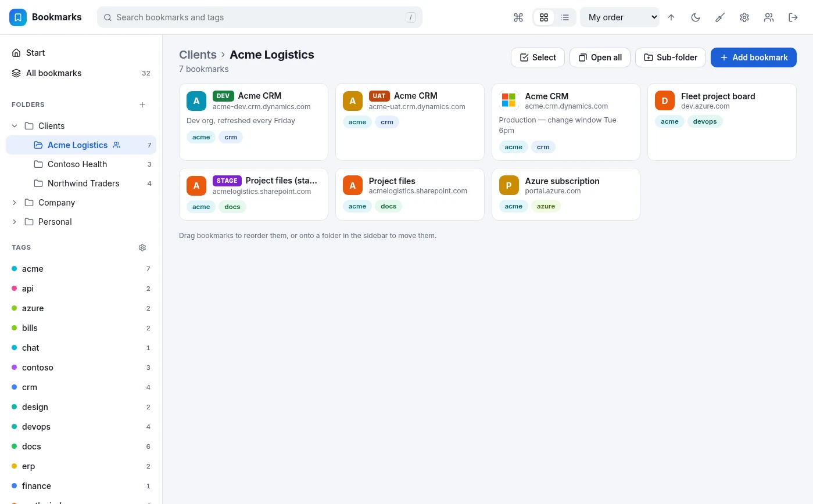Click the Fleet project board D icon

click(x=665, y=100)
